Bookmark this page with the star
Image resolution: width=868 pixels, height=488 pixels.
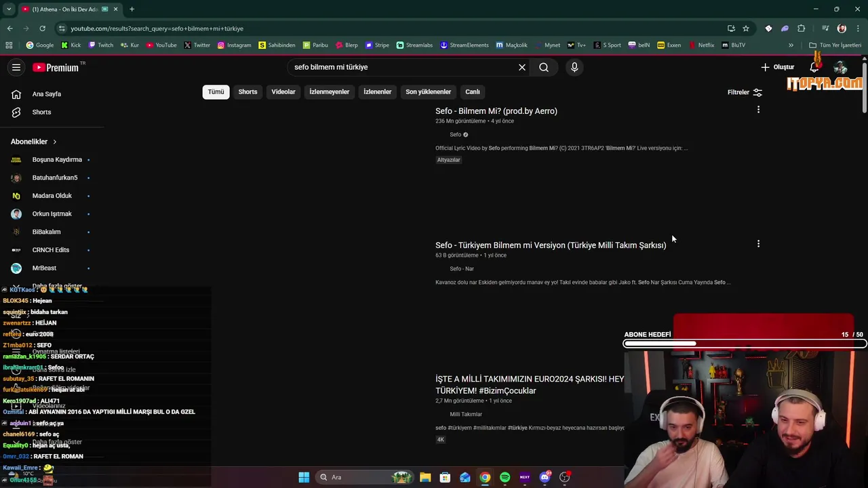pos(746,28)
